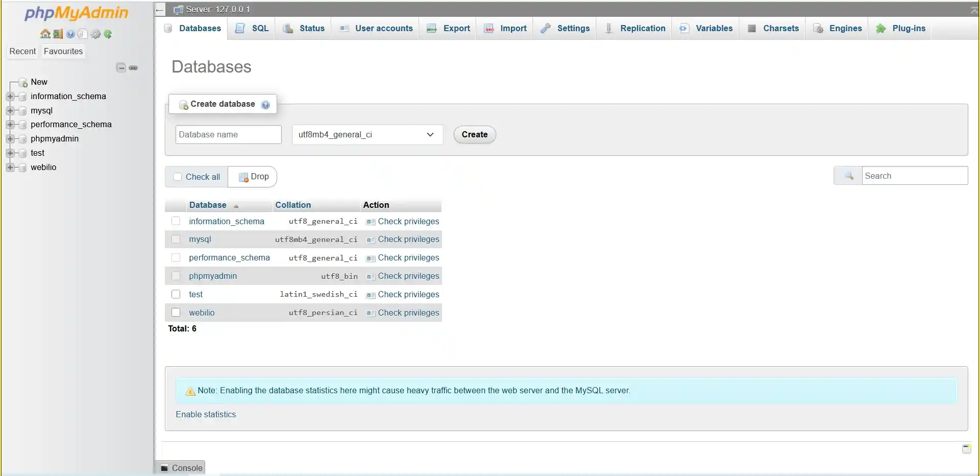Click the Recent button
The height and width of the screenshot is (476, 980).
22,51
